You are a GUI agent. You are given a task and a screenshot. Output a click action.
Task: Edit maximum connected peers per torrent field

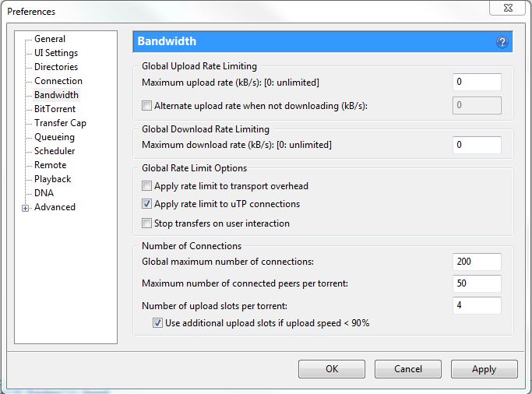pos(477,283)
